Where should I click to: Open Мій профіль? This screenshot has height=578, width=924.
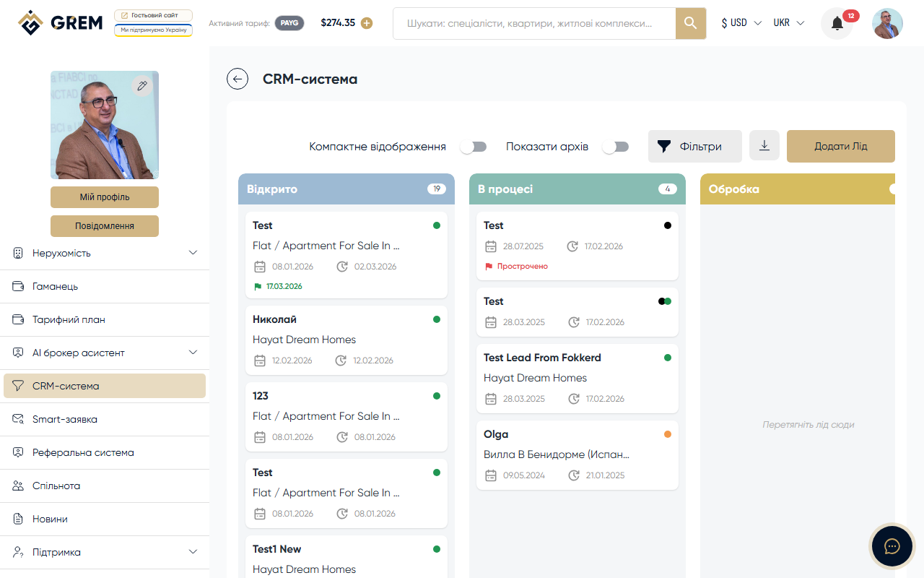[104, 197]
